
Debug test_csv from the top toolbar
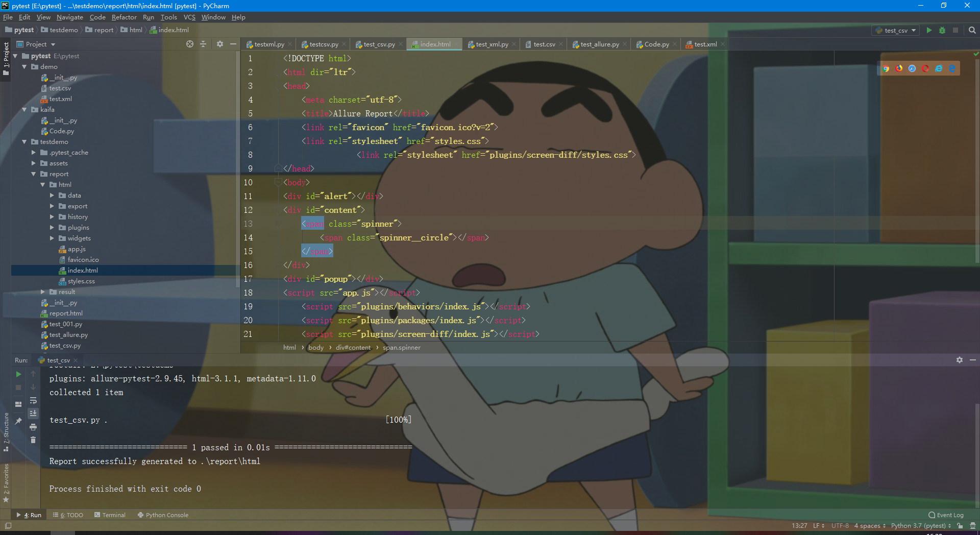[x=942, y=30]
